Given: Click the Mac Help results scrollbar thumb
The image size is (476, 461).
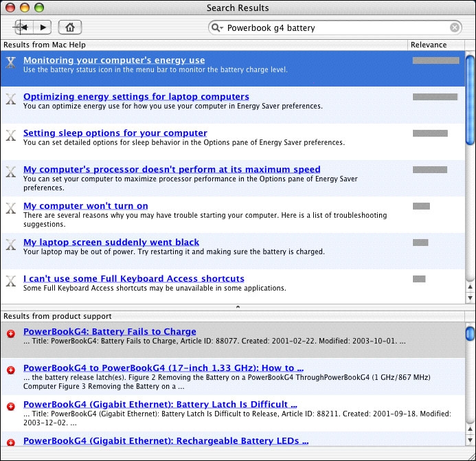Looking at the screenshot, I should coord(471,100).
